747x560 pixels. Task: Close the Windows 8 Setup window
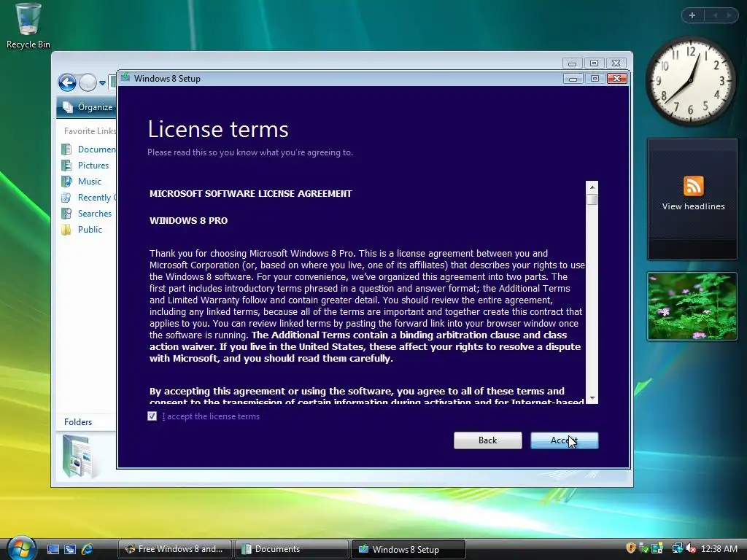[617, 79]
